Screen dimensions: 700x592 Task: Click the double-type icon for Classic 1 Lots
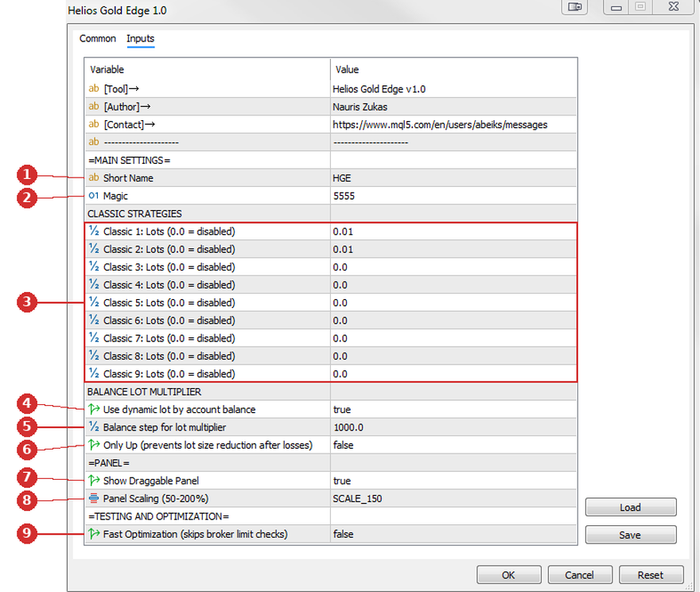(94, 231)
